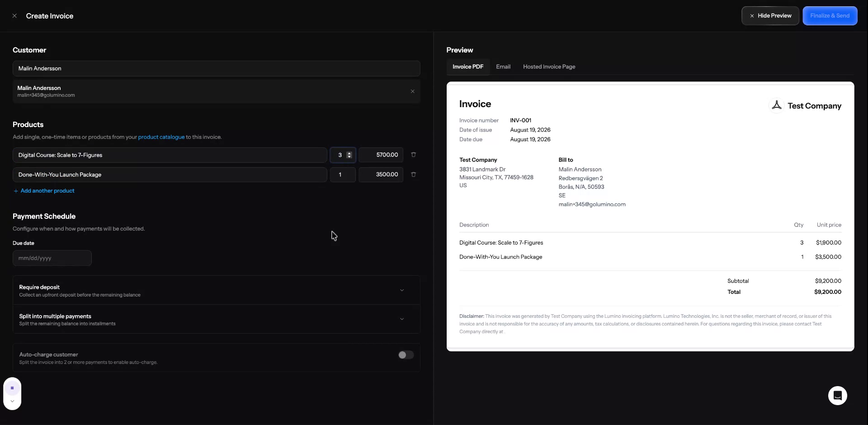Click the 3500.00 price field
868x425 pixels.
click(381, 175)
